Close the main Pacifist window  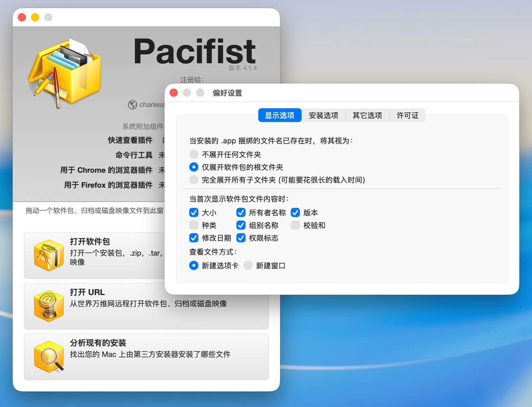[22, 17]
